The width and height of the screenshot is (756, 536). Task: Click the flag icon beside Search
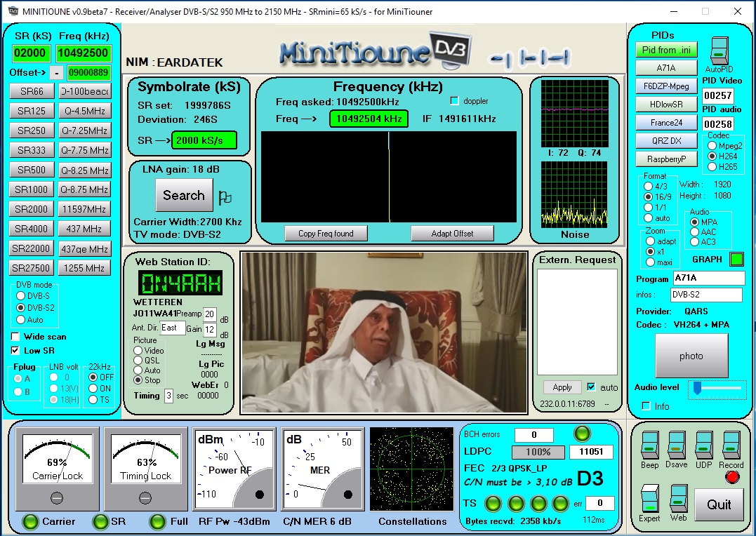tap(225, 198)
